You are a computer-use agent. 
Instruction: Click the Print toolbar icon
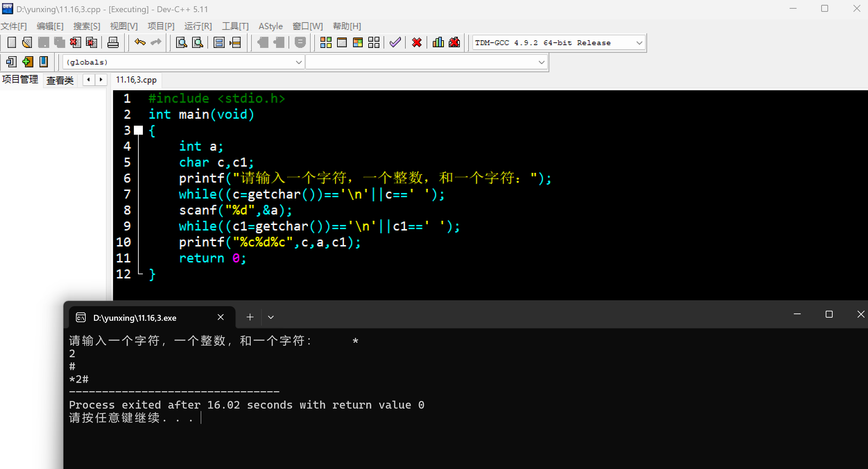pyautogui.click(x=113, y=43)
